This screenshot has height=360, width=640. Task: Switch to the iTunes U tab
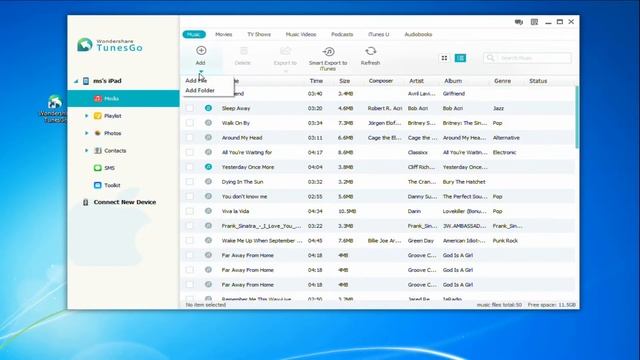[x=379, y=34]
